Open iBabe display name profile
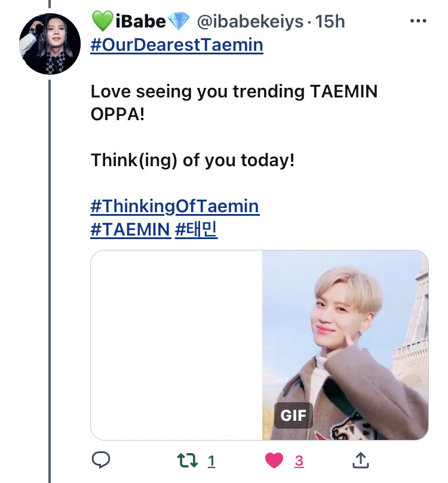 (141, 22)
